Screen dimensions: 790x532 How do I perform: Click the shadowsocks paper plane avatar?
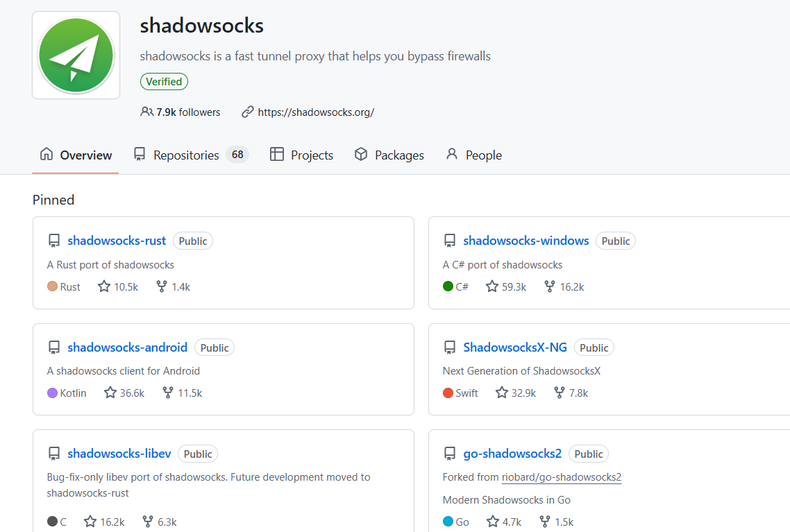click(x=76, y=55)
